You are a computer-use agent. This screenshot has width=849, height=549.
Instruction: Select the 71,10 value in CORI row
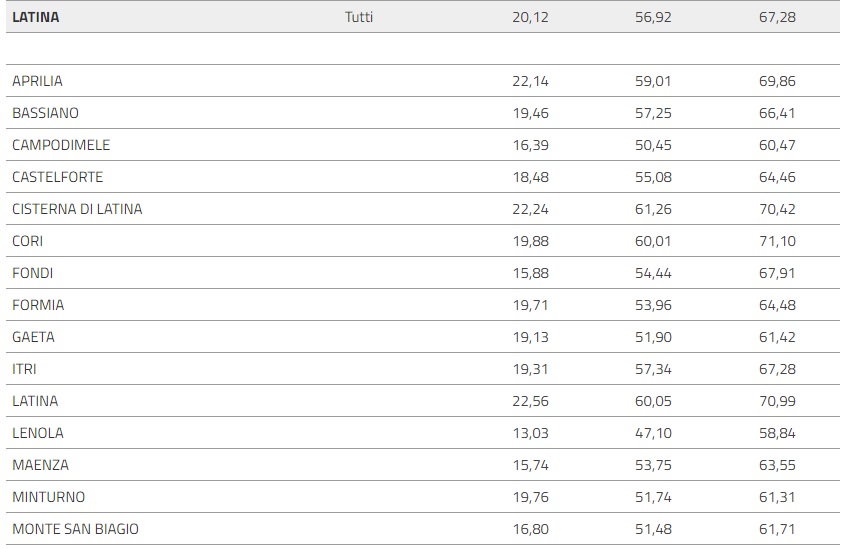(x=777, y=241)
